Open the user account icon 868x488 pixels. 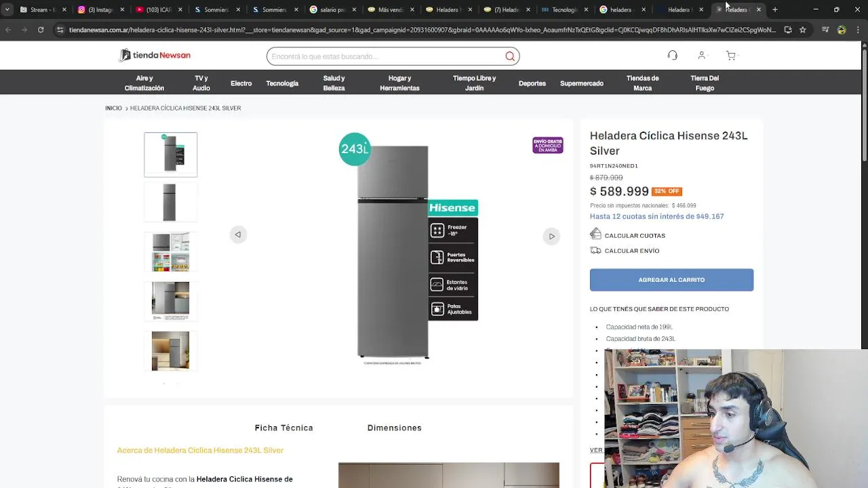click(x=701, y=56)
